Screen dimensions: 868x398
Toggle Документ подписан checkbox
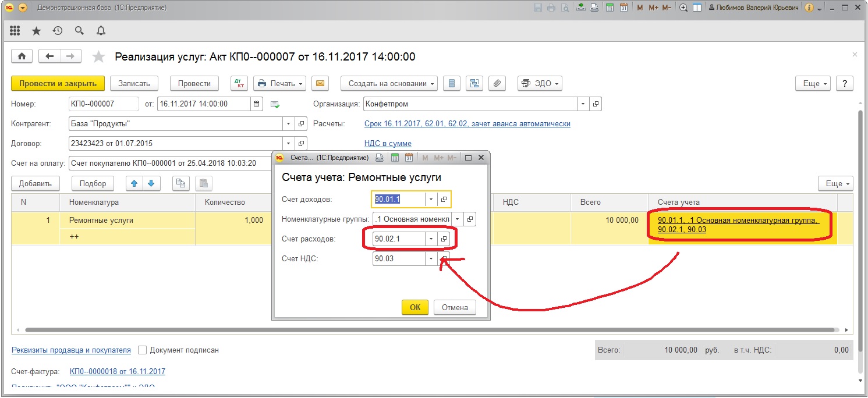click(x=143, y=350)
